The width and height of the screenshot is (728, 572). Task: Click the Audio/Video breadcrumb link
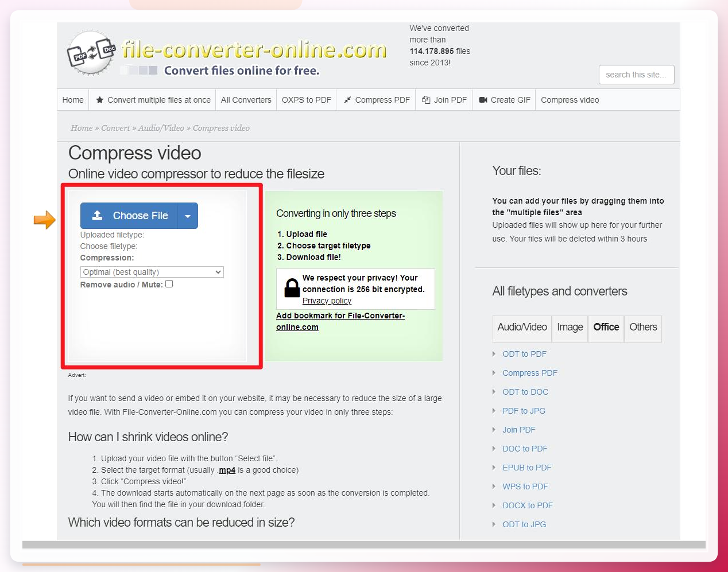(x=161, y=128)
